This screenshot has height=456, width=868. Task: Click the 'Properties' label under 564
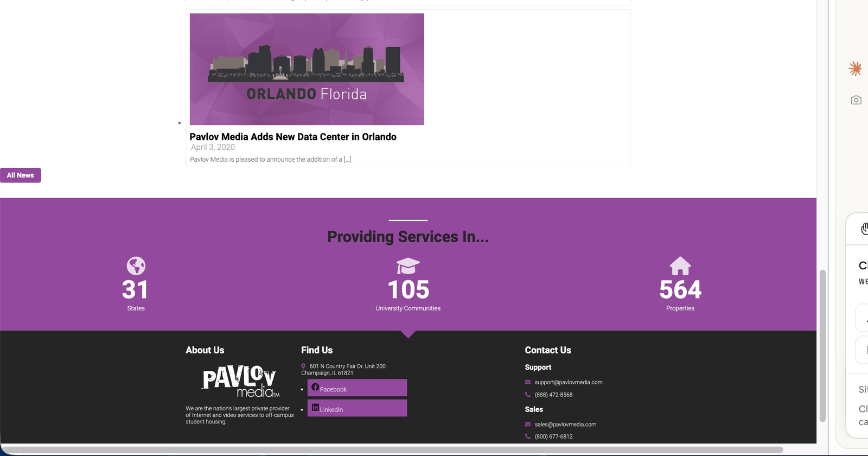680,308
